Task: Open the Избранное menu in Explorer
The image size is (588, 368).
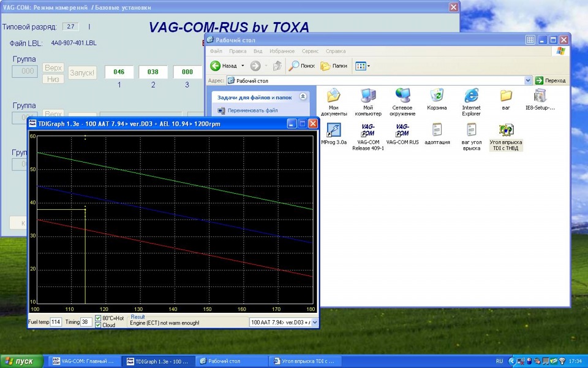Action: (282, 51)
